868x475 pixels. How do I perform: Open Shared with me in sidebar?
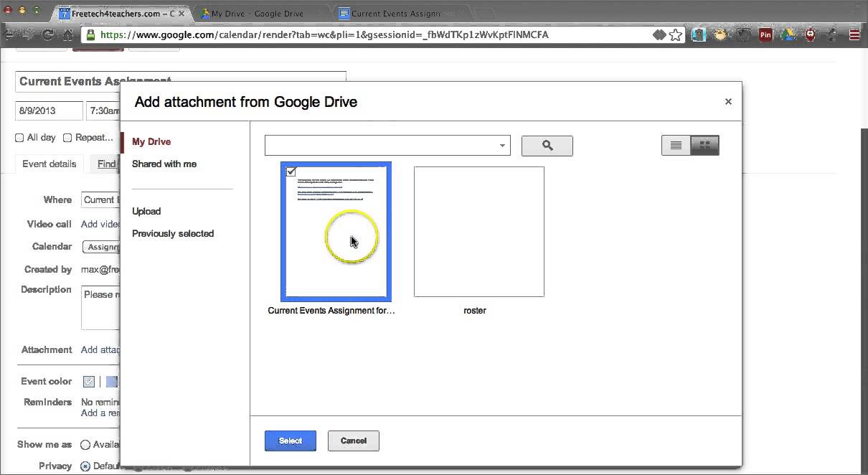click(164, 164)
